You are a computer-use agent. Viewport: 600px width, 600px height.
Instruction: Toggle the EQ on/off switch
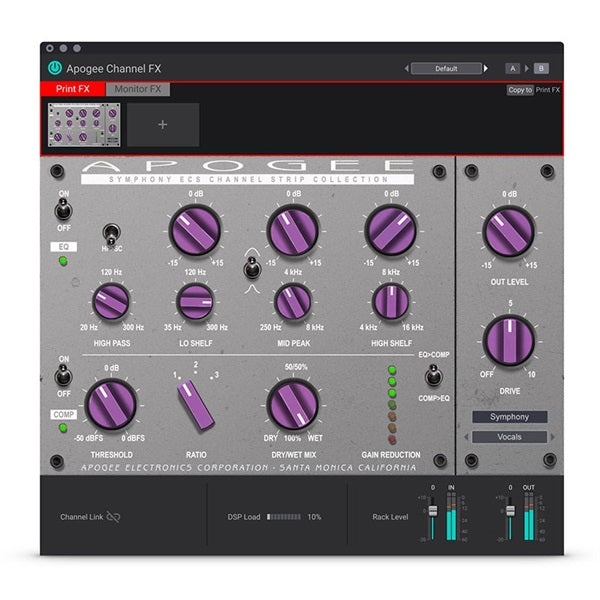point(64,208)
